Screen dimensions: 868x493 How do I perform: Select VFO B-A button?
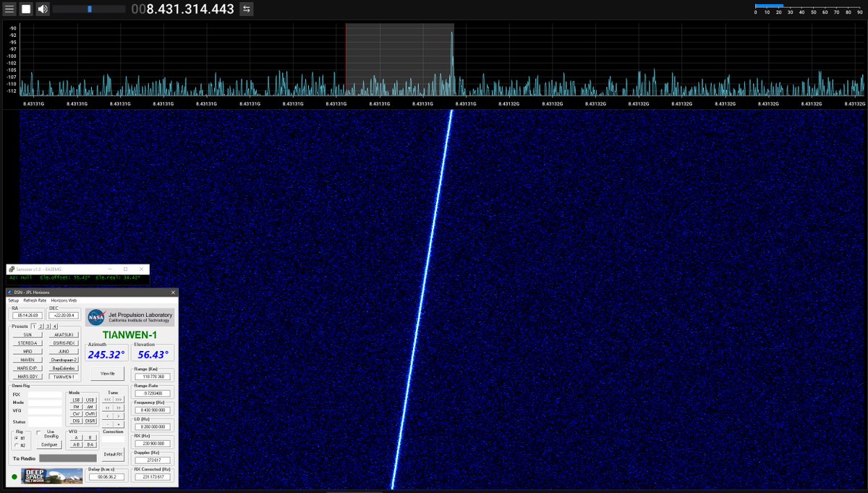click(90, 444)
